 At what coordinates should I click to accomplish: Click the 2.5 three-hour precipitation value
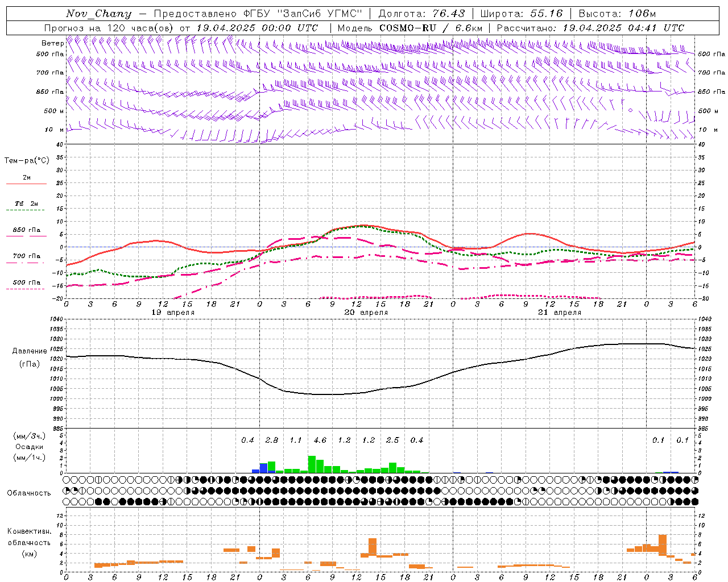(x=392, y=440)
